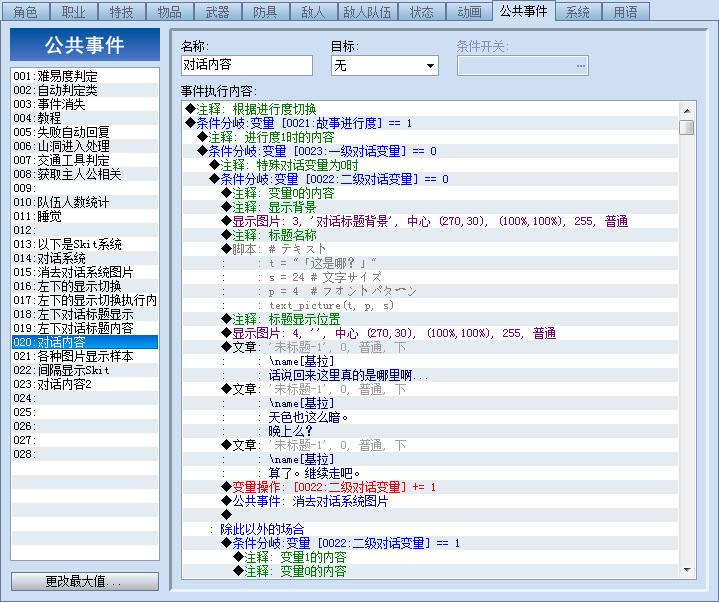This screenshot has width=719, height=602.
Task: Select common event 007:交通工具判定
Action: [85, 160]
